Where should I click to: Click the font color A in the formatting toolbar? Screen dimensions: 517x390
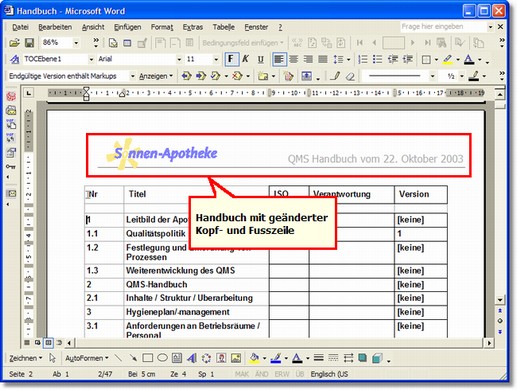point(469,59)
